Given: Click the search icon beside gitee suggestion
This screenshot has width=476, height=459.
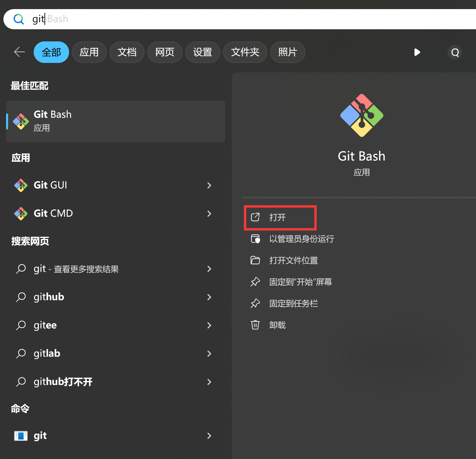Looking at the screenshot, I should (21, 325).
